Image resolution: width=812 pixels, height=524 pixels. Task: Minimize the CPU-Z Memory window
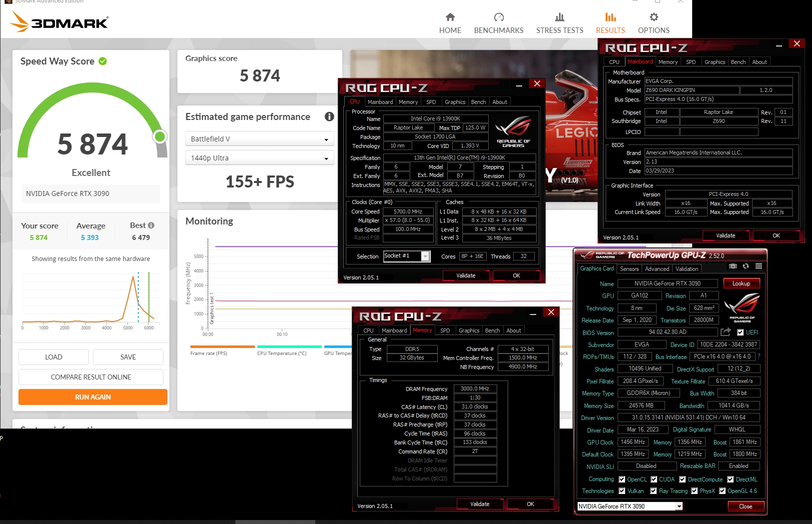(x=533, y=313)
